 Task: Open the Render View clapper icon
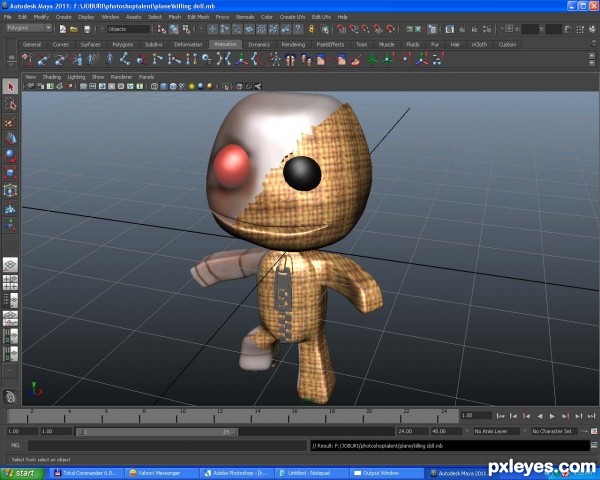click(x=450, y=29)
